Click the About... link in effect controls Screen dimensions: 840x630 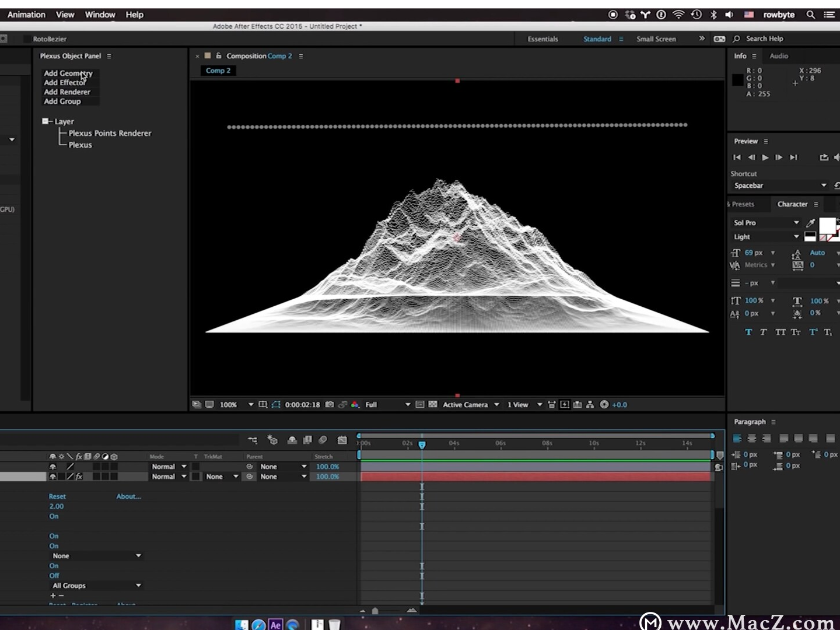[128, 496]
